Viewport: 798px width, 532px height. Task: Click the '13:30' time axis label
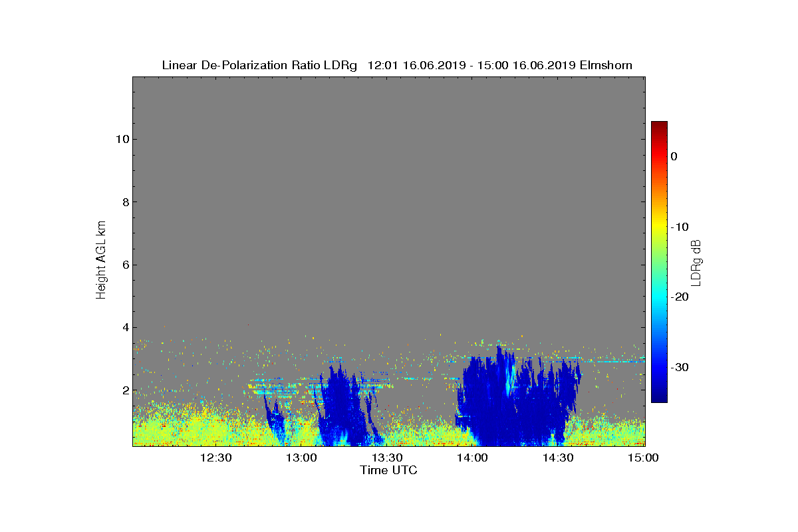coord(387,458)
